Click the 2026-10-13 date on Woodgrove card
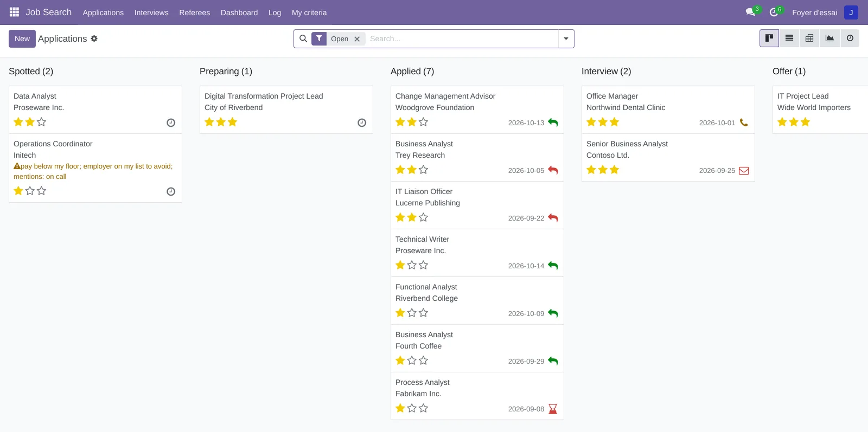 click(x=526, y=123)
